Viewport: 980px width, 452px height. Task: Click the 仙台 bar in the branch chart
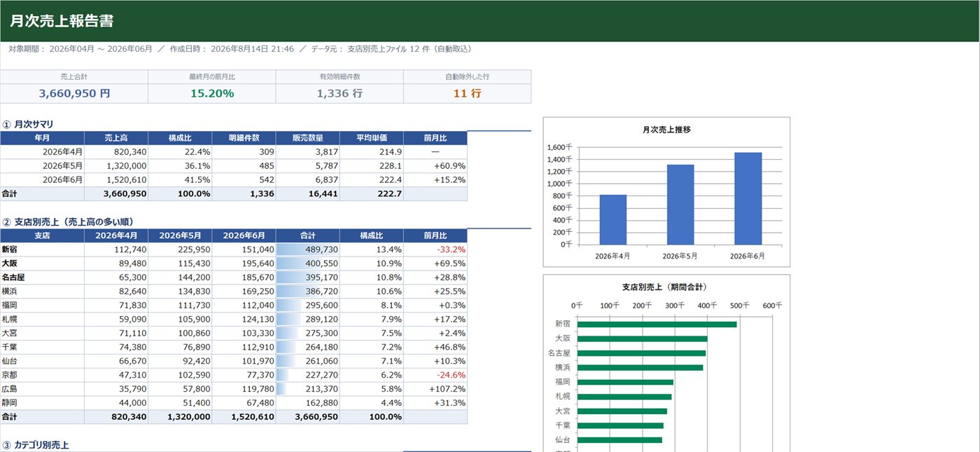(619, 440)
